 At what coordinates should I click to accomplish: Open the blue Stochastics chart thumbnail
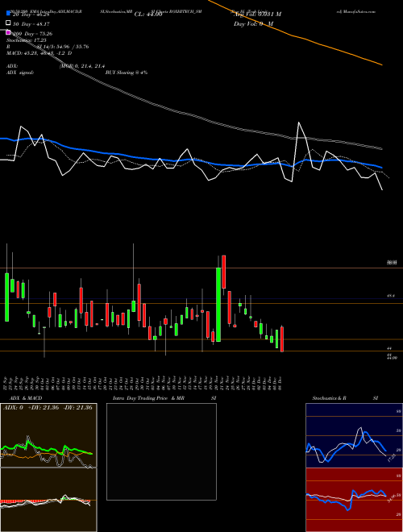[x=354, y=435]
